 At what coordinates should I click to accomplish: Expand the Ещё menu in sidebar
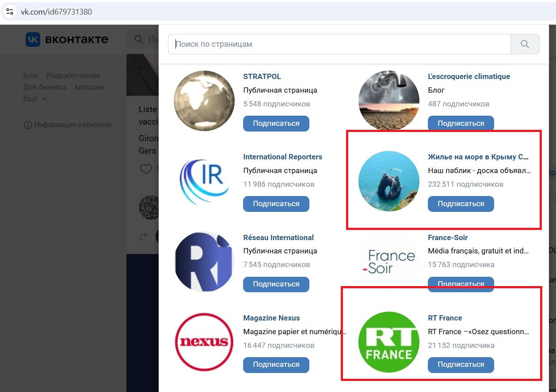35,98
